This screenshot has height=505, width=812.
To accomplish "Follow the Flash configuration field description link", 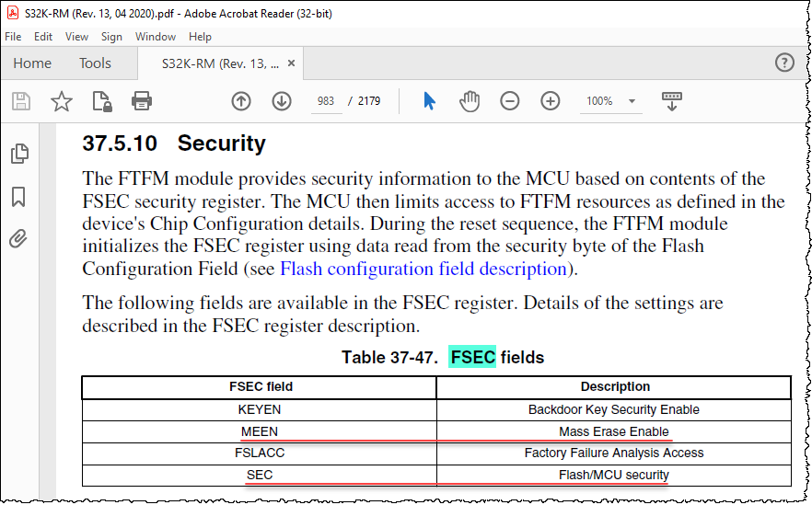I will (423, 269).
